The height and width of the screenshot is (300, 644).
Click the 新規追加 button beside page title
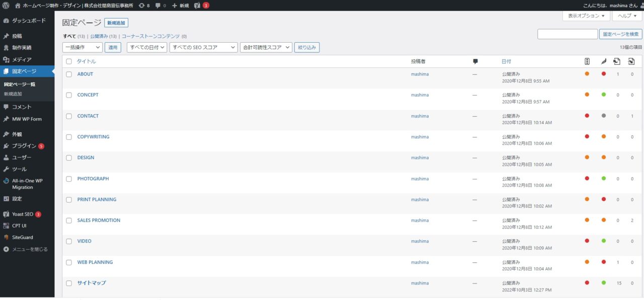(116, 23)
